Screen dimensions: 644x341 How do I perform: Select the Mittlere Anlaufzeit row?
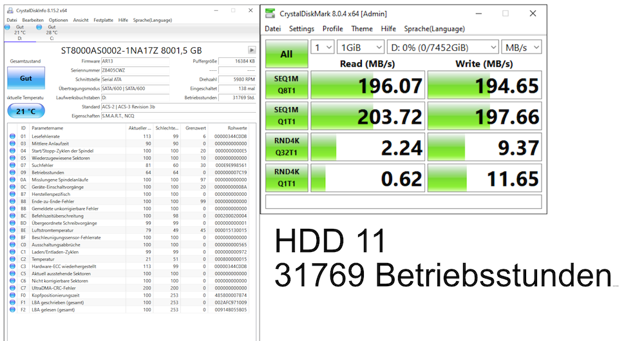point(129,144)
